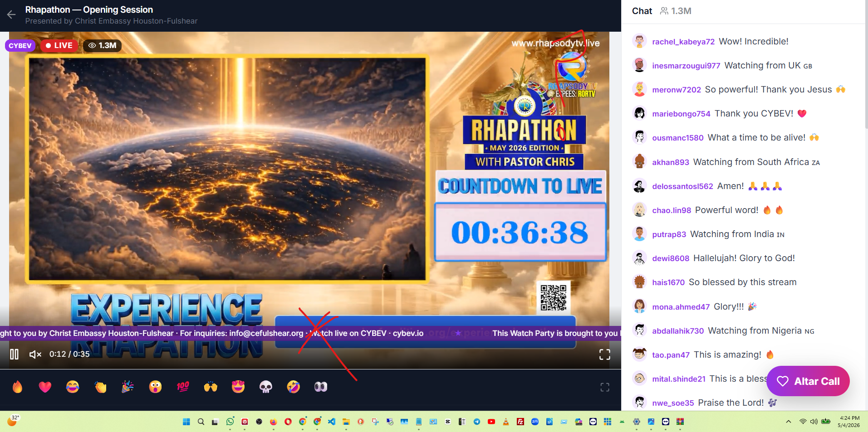React with the tears-of-joy laughing emoji
The width and height of the screenshot is (868, 432).
(x=73, y=387)
